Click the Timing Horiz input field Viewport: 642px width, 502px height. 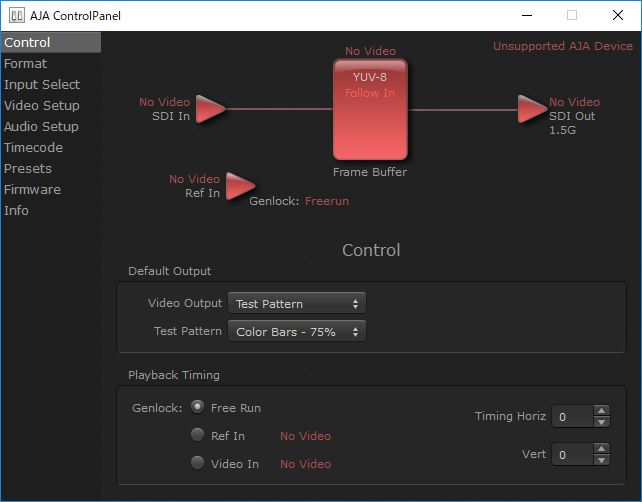pyautogui.click(x=573, y=416)
